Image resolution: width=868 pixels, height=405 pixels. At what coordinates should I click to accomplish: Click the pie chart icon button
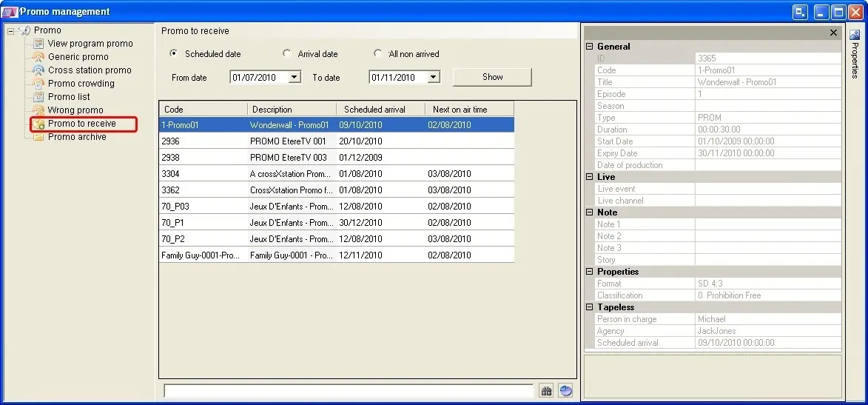click(x=565, y=391)
